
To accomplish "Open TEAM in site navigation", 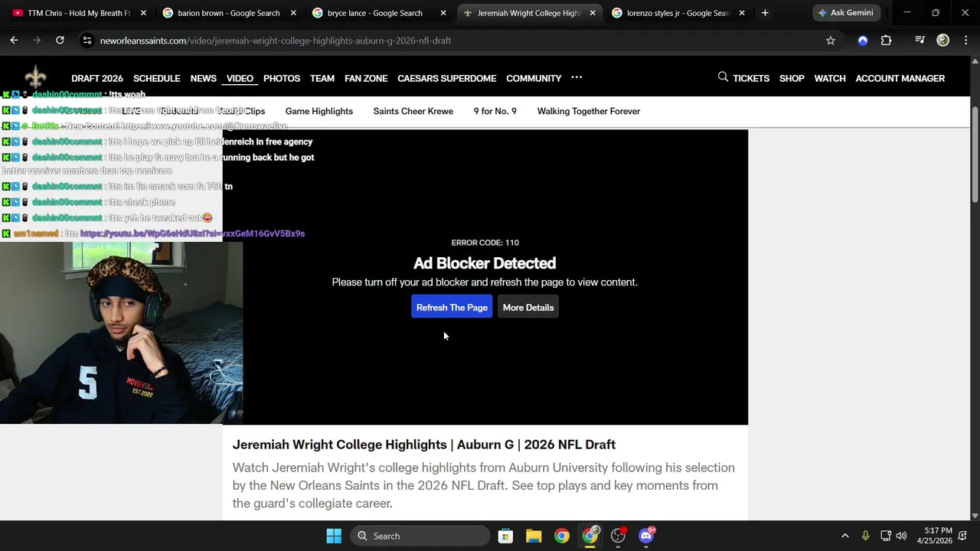I will [x=322, y=78].
